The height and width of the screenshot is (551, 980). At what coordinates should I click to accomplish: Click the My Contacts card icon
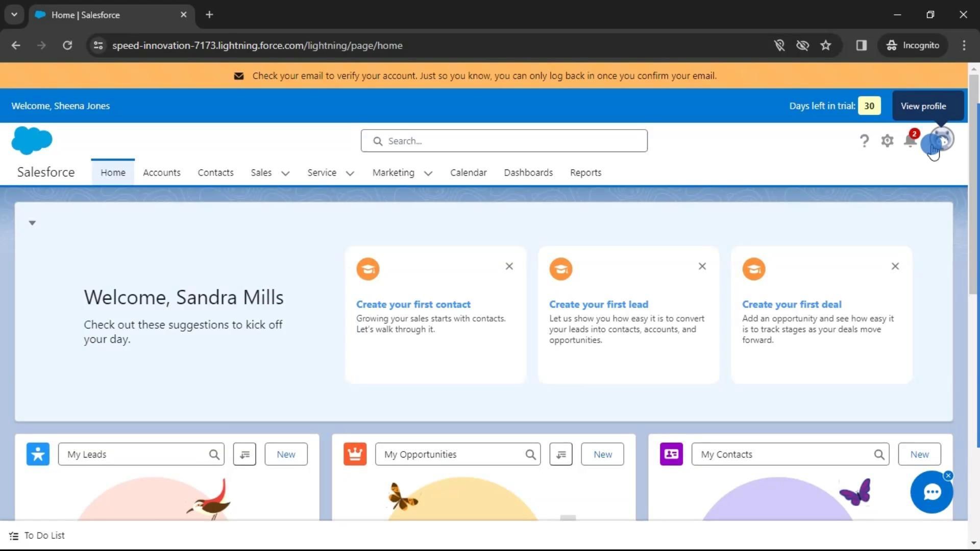[671, 454]
